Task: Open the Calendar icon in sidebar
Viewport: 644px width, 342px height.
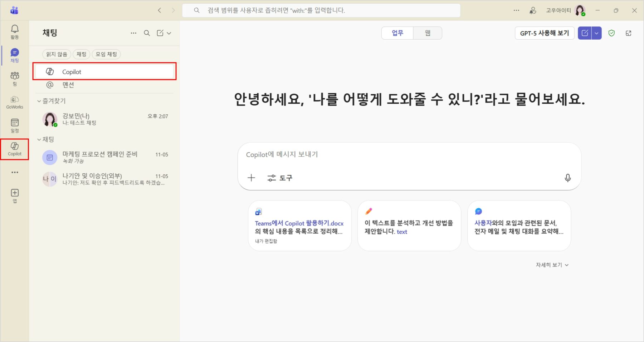Action: [15, 125]
